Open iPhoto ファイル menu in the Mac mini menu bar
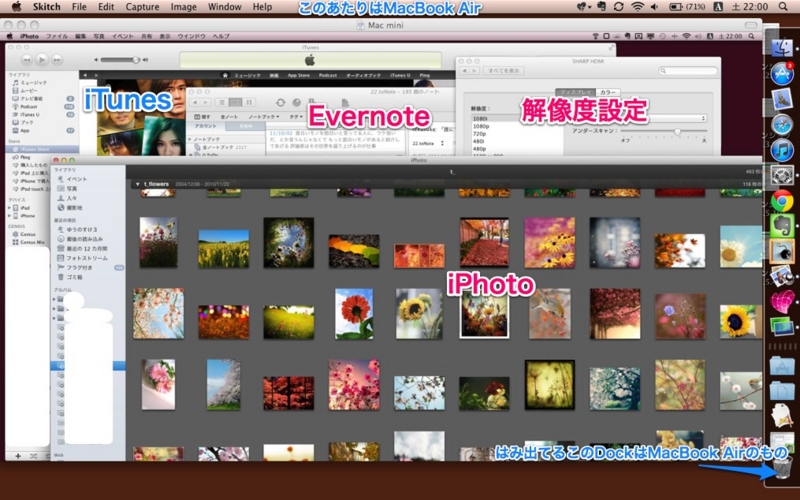800x500 pixels. 57,36
